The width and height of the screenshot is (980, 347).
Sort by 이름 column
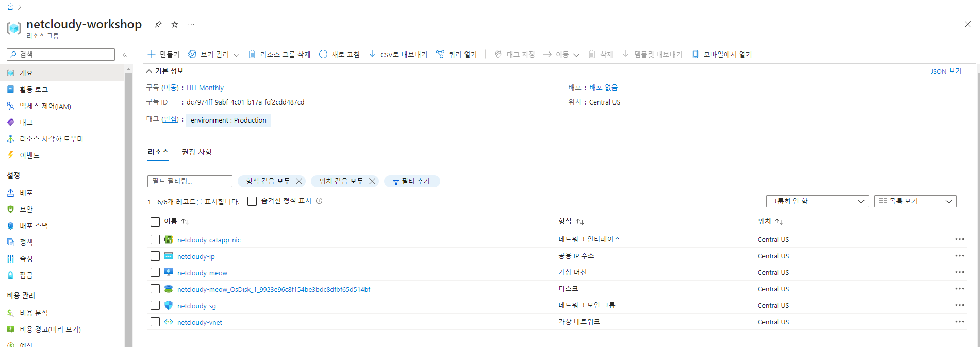click(x=177, y=221)
